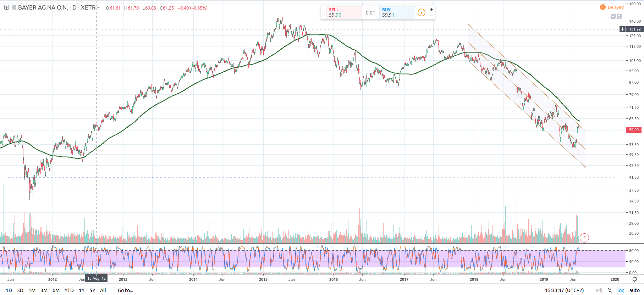
Task: Click the down-arrow pane button under Delayed
Action: 613,16
